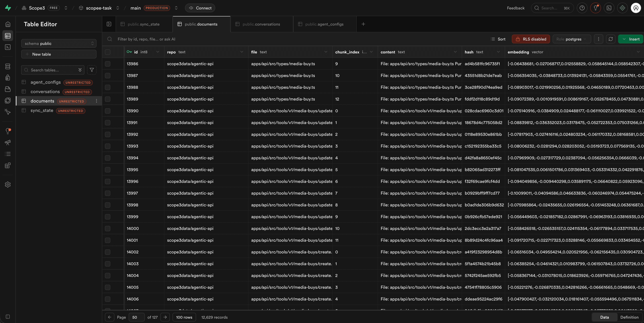The image size is (644, 323).
Task: Open advisor lightbulb icon in header
Action: pos(596,8)
